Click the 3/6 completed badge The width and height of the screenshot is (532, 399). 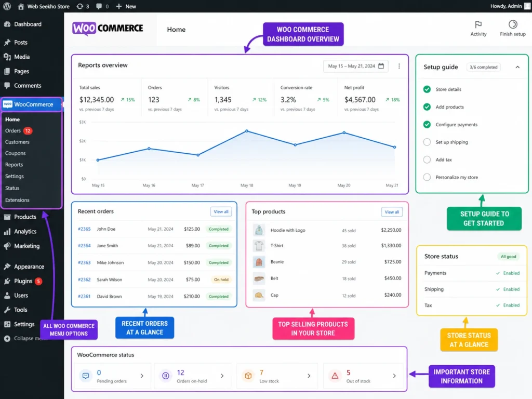(484, 67)
